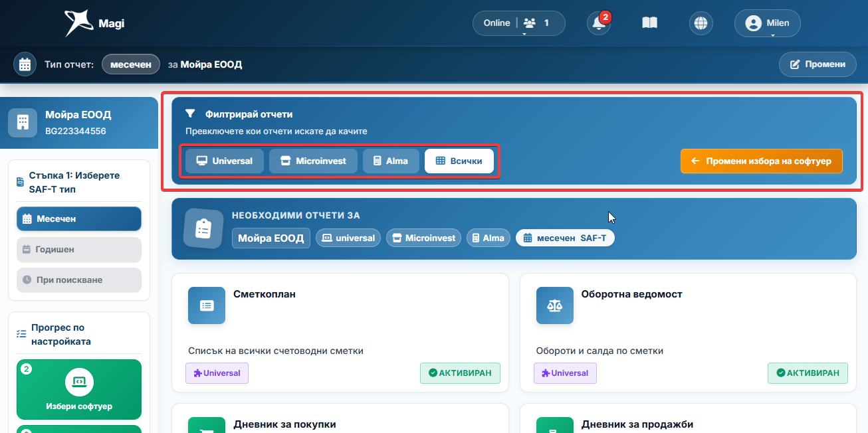Click the Промени button in header
Image resolution: width=868 pixels, height=433 pixels.
click(x=817, y=64)
